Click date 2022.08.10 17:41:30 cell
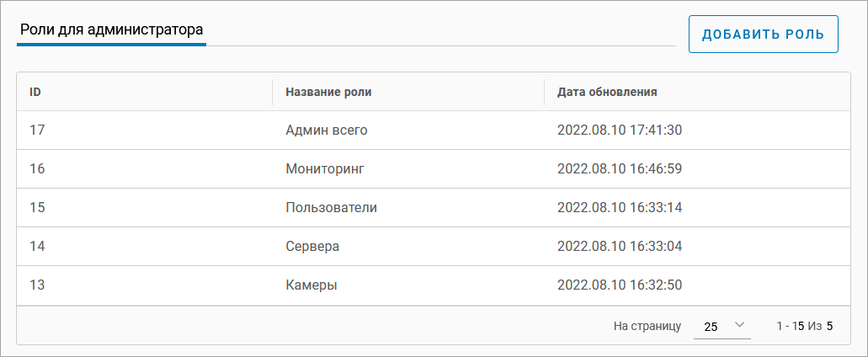868x357 pixels. (620, 131)
